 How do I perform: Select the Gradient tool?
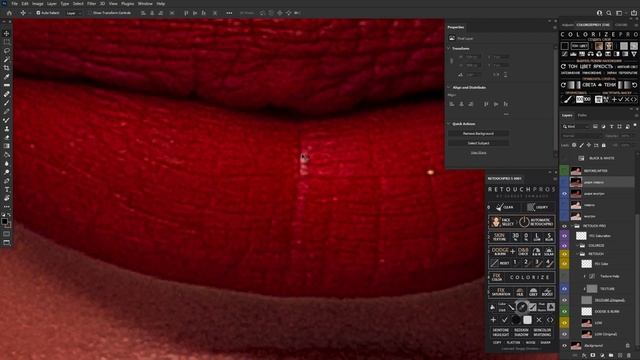click(7, 146)
